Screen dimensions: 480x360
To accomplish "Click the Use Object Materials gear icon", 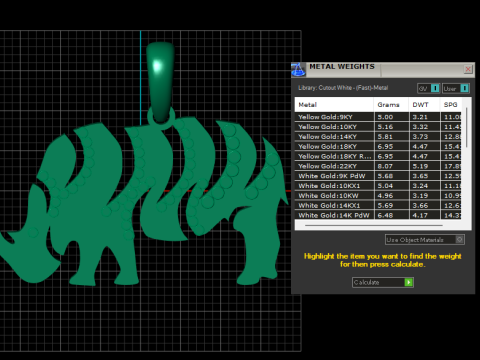I will tap(459, 240).
